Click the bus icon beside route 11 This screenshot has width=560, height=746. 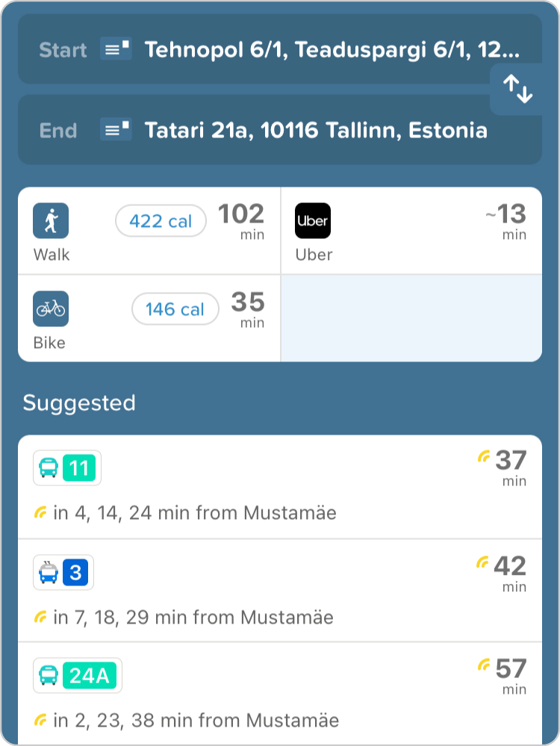(49, 469)
